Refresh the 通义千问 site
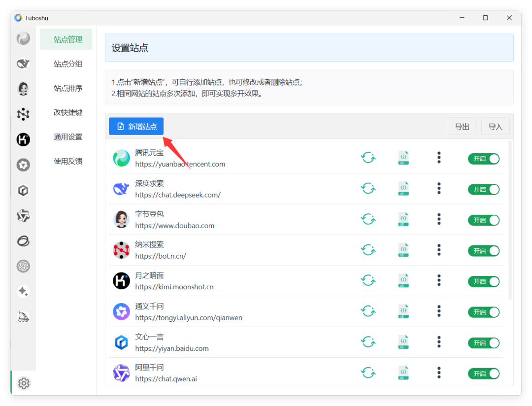 pos(368,311)
